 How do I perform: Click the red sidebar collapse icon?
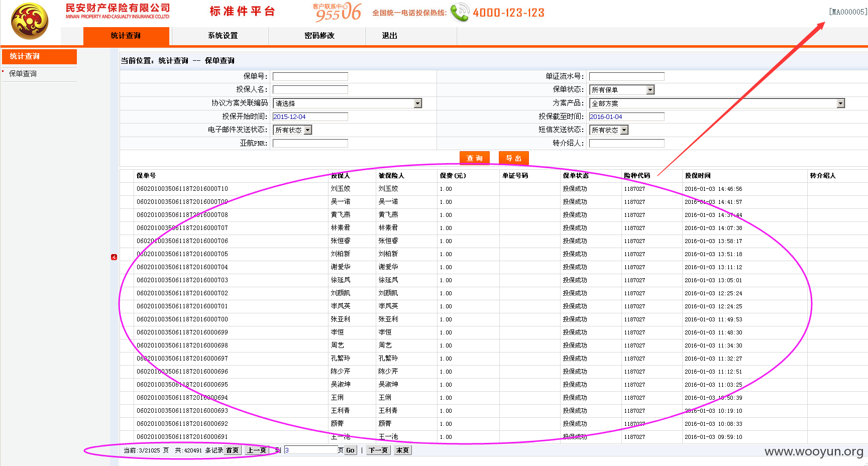coord(114,257)
